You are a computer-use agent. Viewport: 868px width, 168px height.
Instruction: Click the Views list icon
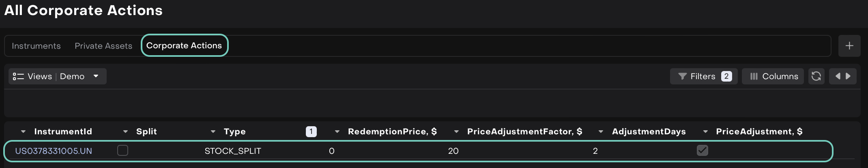pos(18,76)
